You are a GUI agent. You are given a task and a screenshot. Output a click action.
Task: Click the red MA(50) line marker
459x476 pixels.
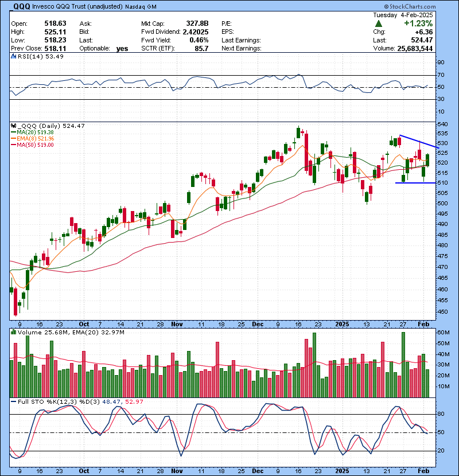point(14,144)
